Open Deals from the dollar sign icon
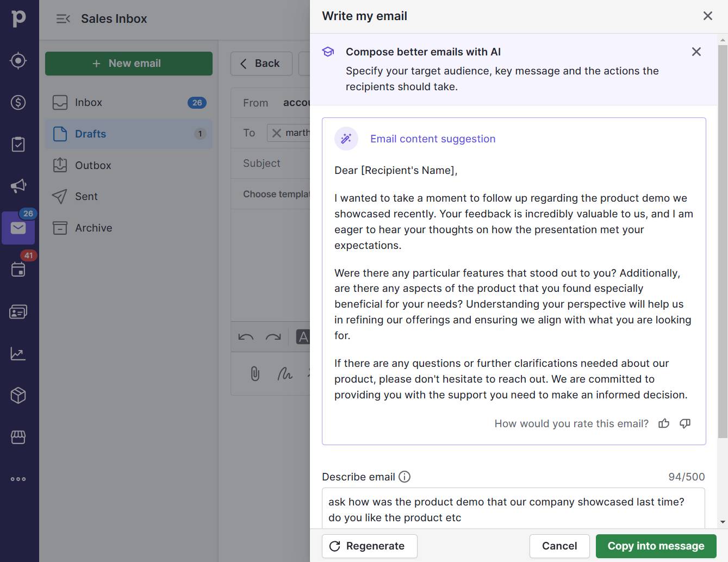728x562 pixels. pyautogui.click(x=18, y=102)
